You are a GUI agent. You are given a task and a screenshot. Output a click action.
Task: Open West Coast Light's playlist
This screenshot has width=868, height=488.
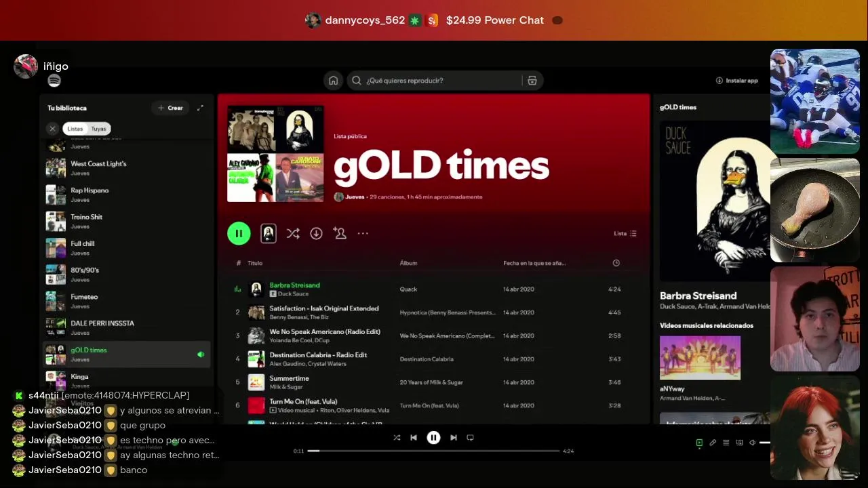pos(127,168)
